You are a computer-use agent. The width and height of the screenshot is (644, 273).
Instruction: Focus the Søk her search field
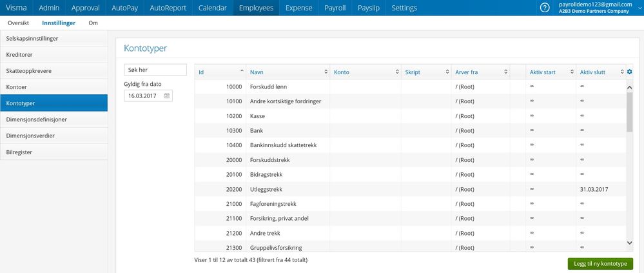(155, 70)
